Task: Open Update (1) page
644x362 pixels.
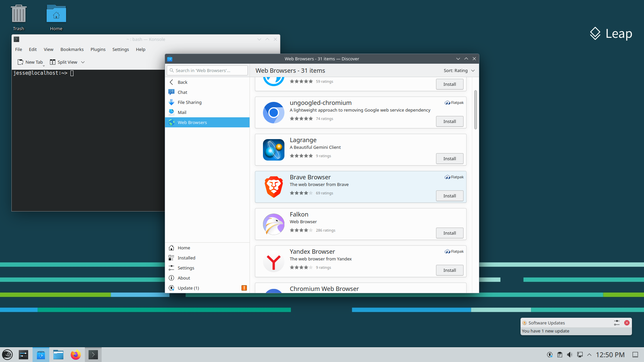Action: (x=207, y=288)
